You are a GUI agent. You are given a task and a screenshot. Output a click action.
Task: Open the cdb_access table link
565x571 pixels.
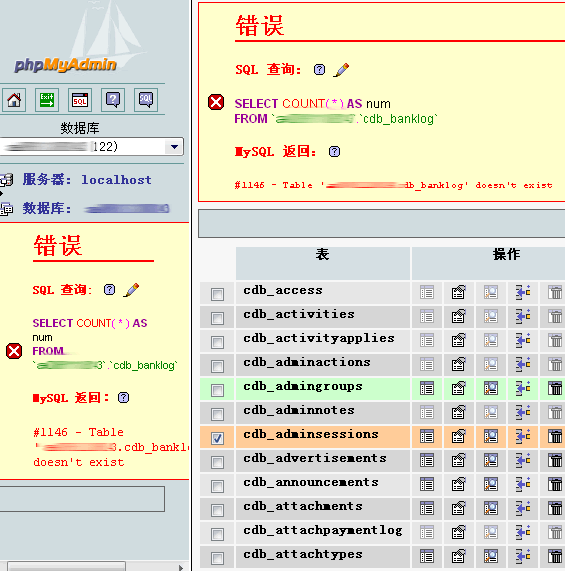click(283, 290)
